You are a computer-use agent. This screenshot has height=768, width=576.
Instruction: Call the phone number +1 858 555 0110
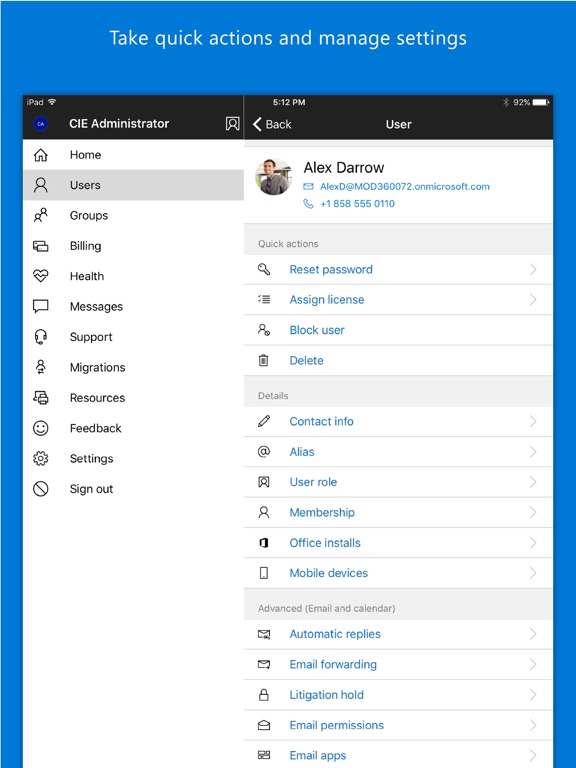pyautogui.click(x=357, y=204)
